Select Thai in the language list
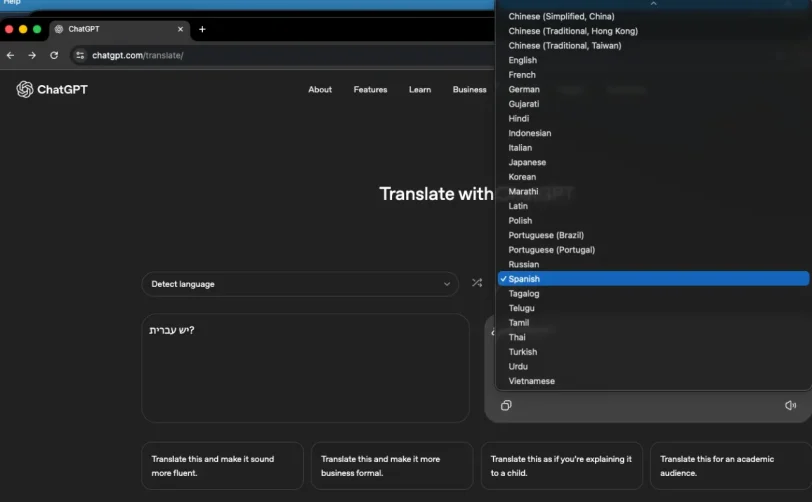Screen dimensions: 812x502 coord(654,337)
